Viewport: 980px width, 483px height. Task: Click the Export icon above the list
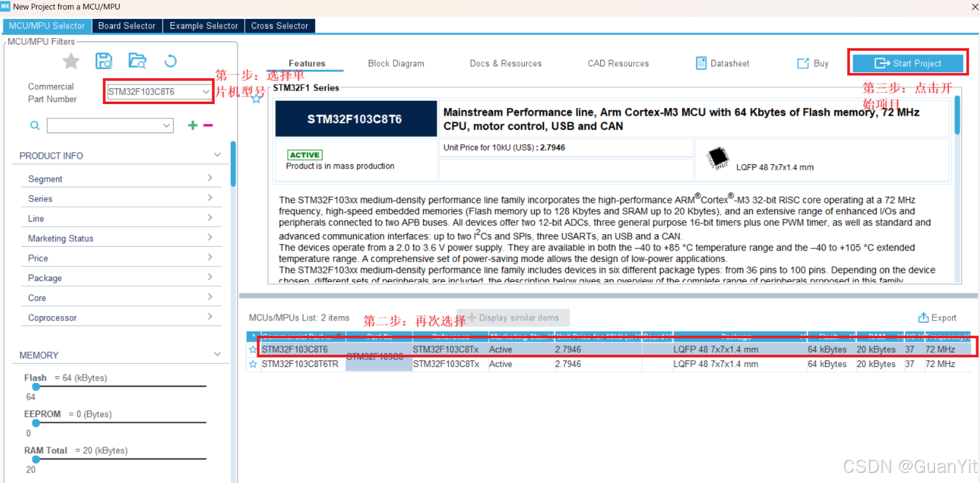pos(923,318)
